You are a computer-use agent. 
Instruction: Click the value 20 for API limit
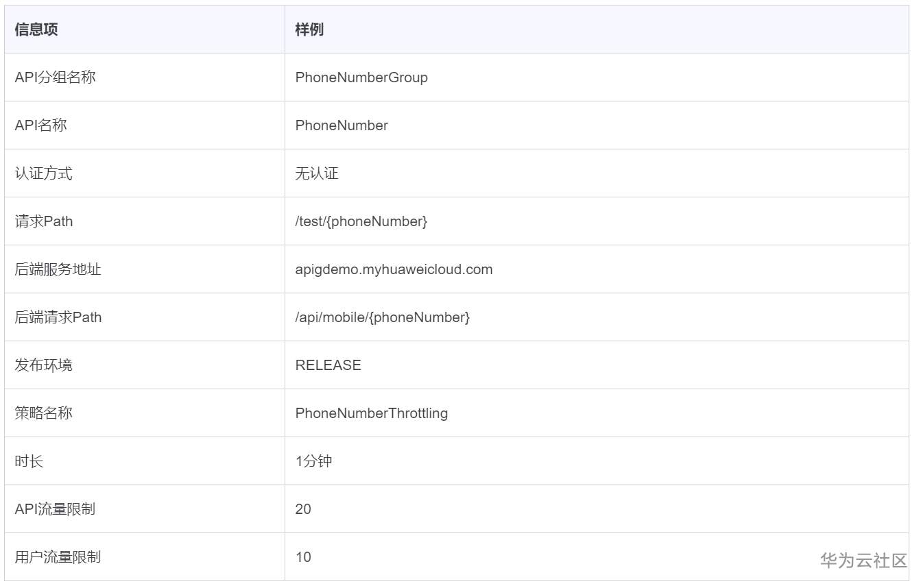[303, 509]
